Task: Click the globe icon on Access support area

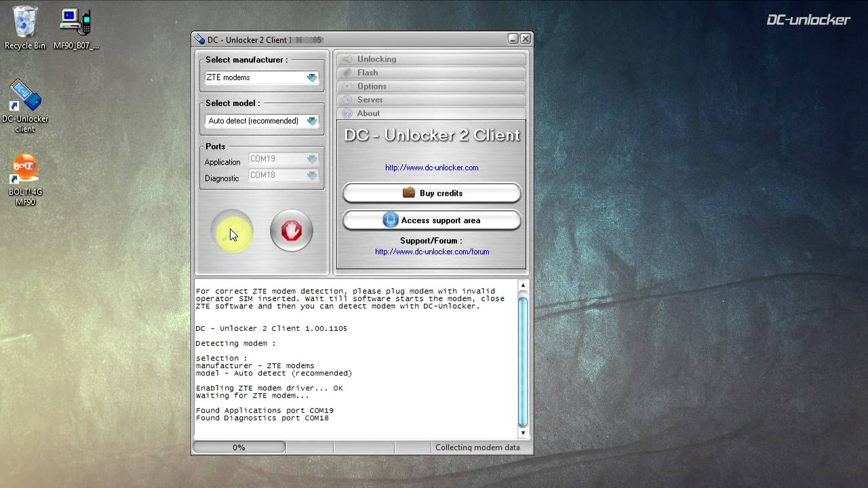Action: coord(391,220)
